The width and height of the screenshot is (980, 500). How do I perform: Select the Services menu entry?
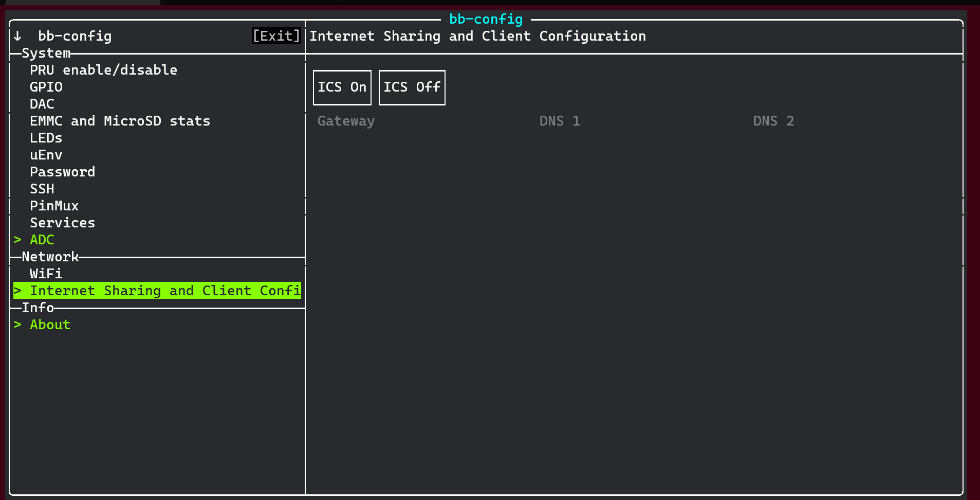[x=62, y=223]
